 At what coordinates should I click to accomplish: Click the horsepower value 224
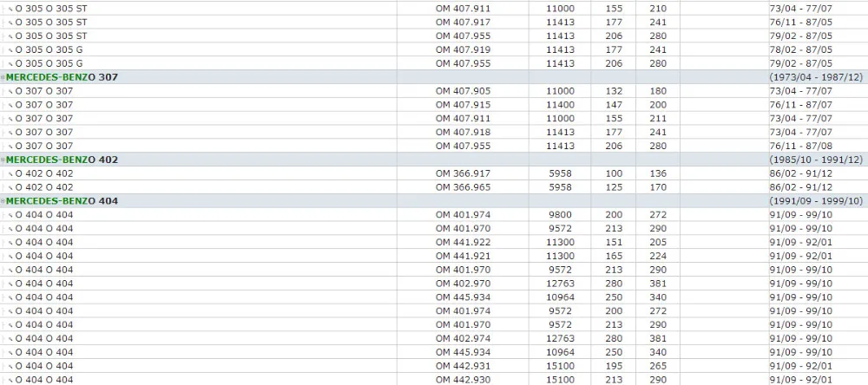click(x=658, y=256)
